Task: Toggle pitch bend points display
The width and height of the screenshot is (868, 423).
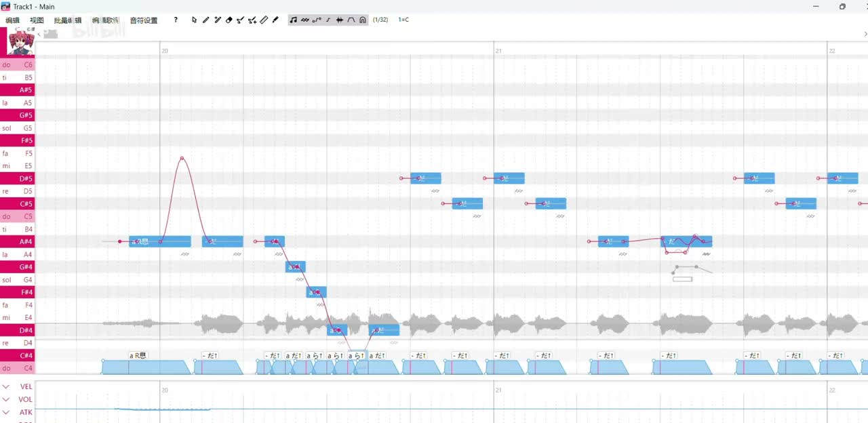Action: pyautogui.click(x=317, y=20)
